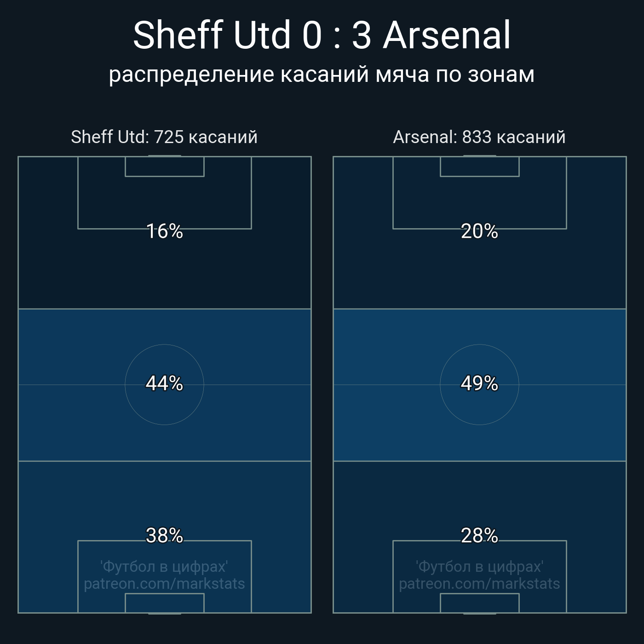Open patreon.com/markstats link on Arsenal pitch

(x=479, y=584)
